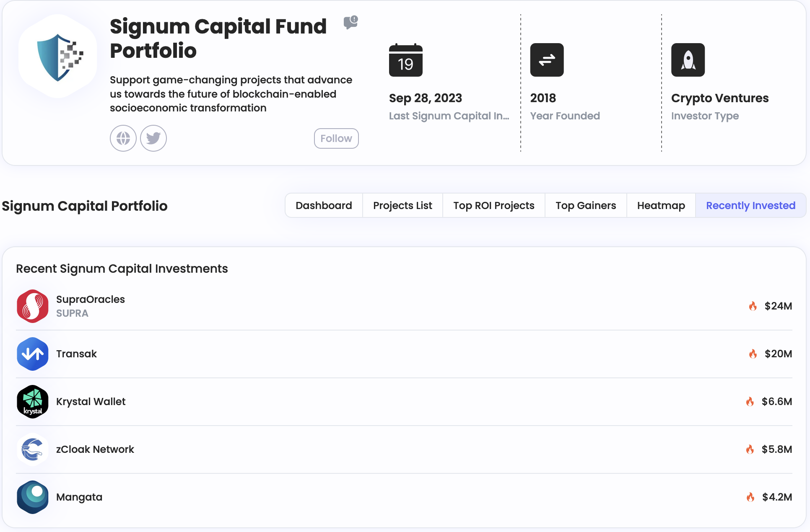Viewport: 810px width, 532px height.
Task: Open the Transak project link
Action: tap(76, 354)
